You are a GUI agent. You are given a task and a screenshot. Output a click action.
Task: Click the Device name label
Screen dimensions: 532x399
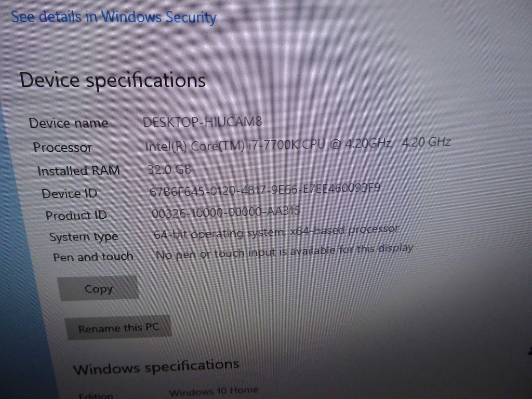point(69,123)
